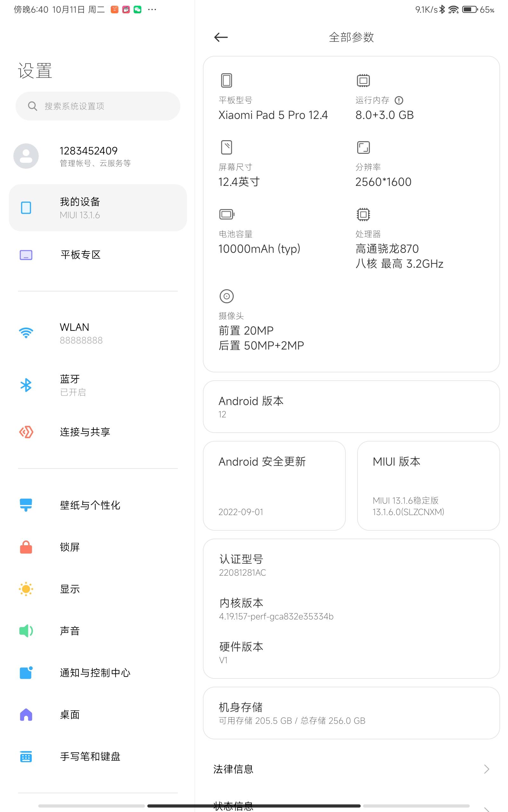The image size is (508, 812).
Task: Tap the 通知与控制中心 blue icon
Action: coord(26,673)
